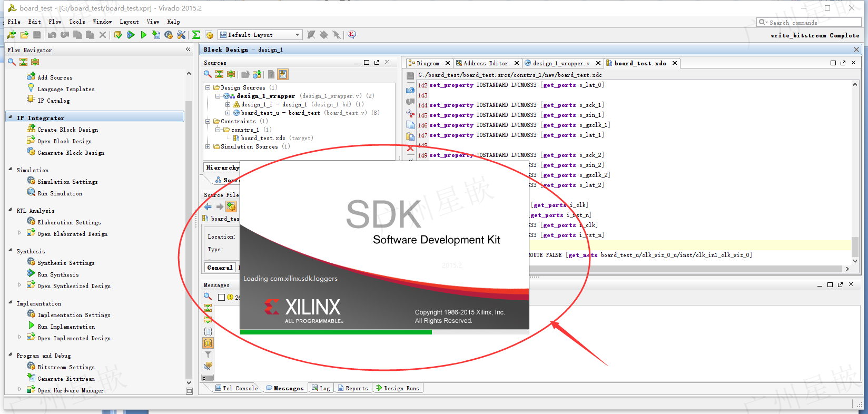Screen dimensions: 868x414
Task: Click the Generate Bitstream toolbar icon
Action: (x=156, y=35)
